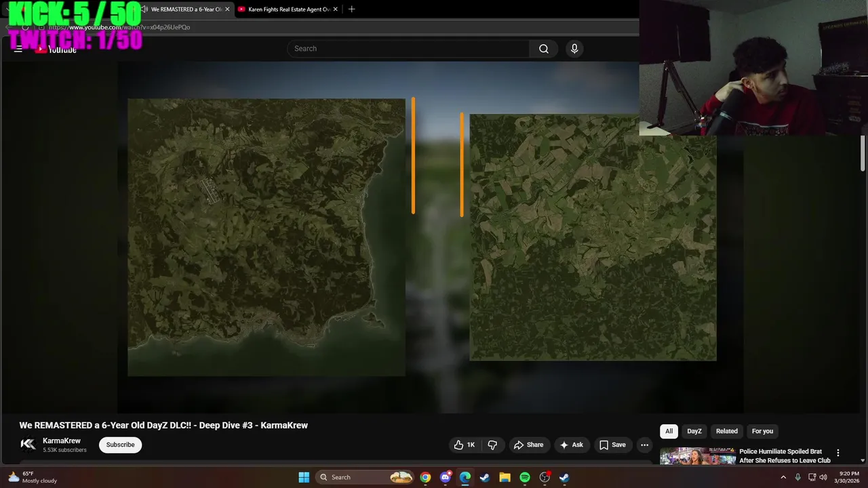Open the Windows taskbar Search box
This screenshot has width=868, height=488.
(365, 477)
